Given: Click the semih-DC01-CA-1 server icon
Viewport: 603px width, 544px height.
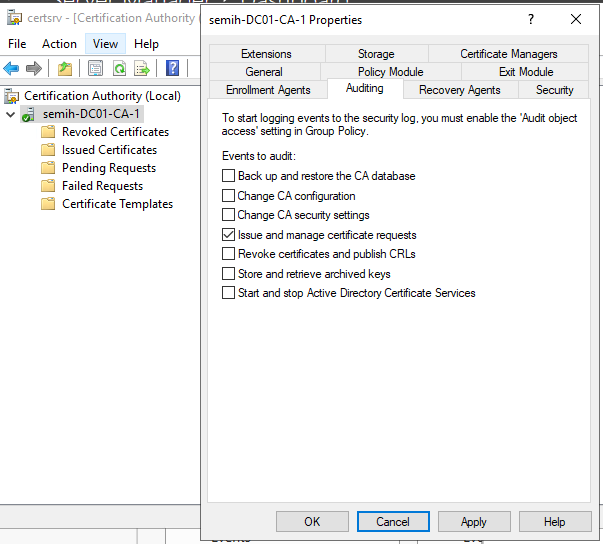Looking at the screenshot, I should tap(30, 114).
